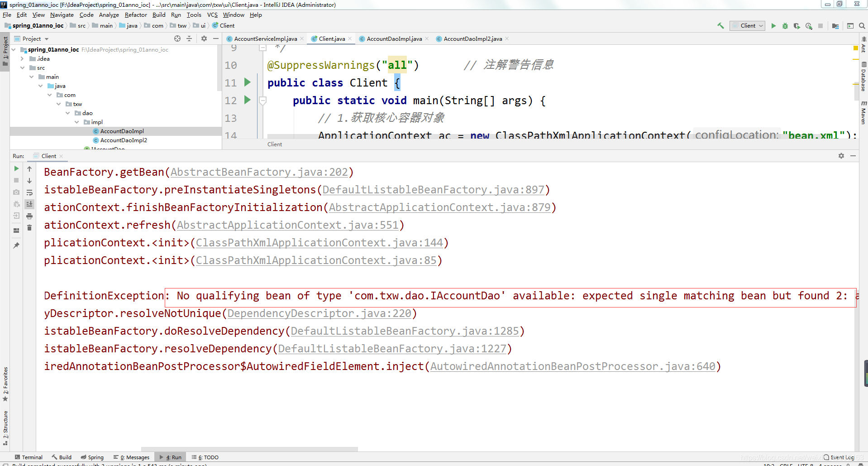Start debugging with the bug icon
The image size is (868, 466).
tap(785, 26)
